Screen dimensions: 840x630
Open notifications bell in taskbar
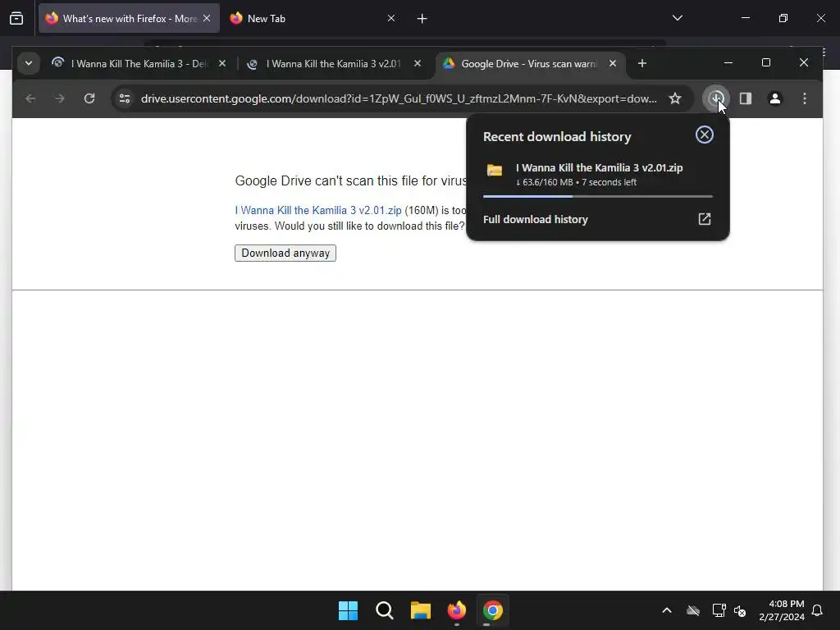pyautogui.click(x=817, y=610)
